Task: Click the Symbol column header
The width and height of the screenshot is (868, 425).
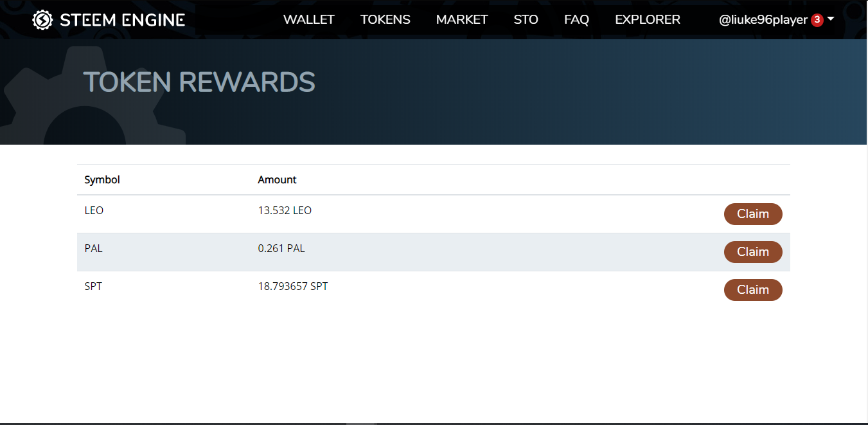Action: [102, 180]
